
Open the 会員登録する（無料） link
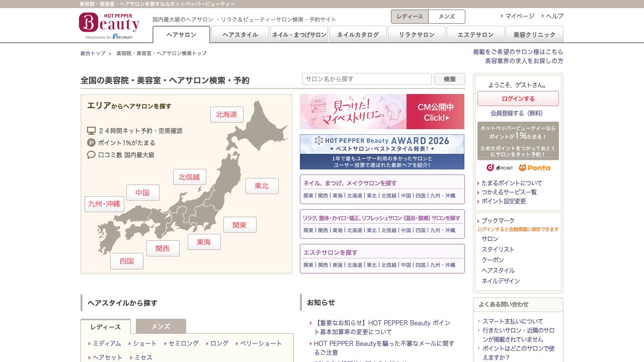[x=518, y=114]
